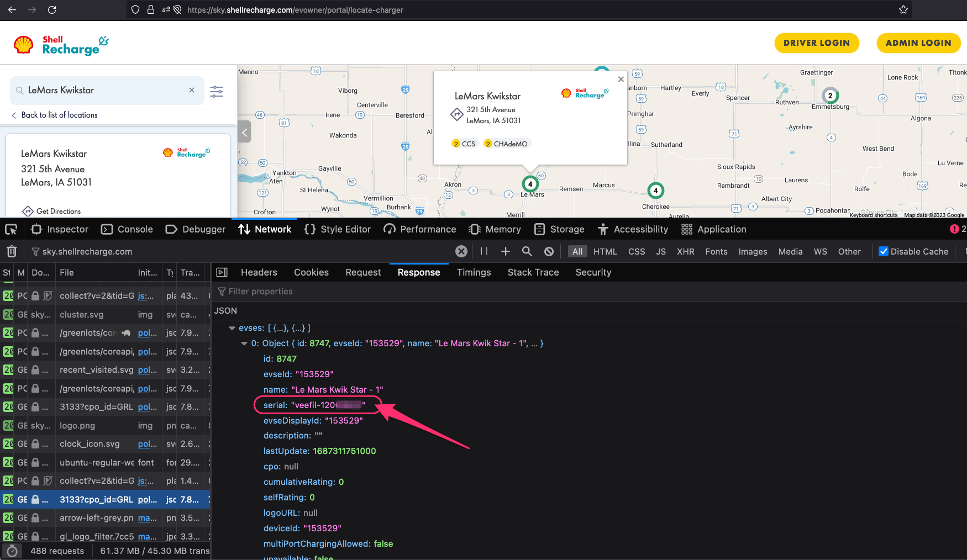The image size is (967, 560).
Task: Open the Stack Trace tab
Action: coord(533,272)
